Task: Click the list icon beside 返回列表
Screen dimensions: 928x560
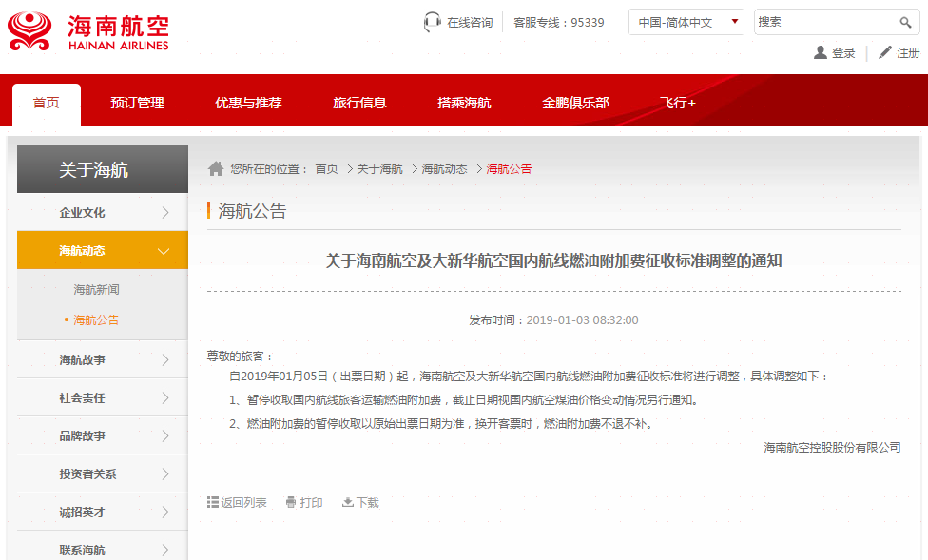Action: [x=213, y=502]
